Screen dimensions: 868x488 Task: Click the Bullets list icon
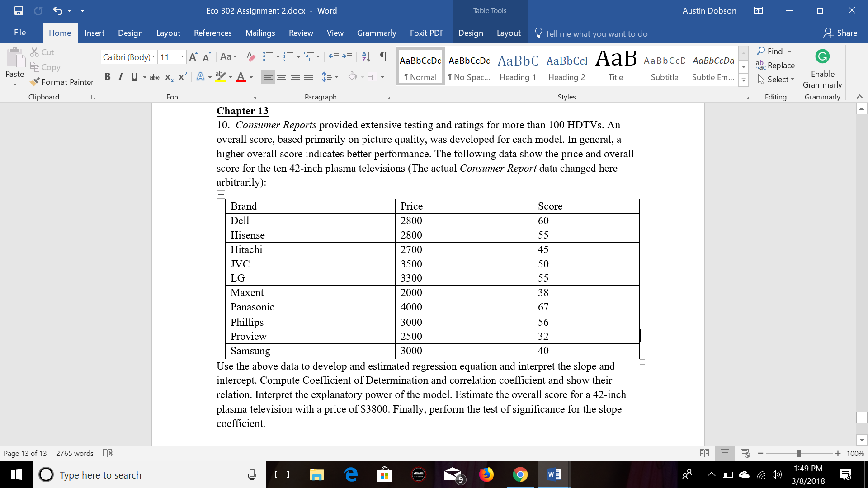tap(268, 56)
